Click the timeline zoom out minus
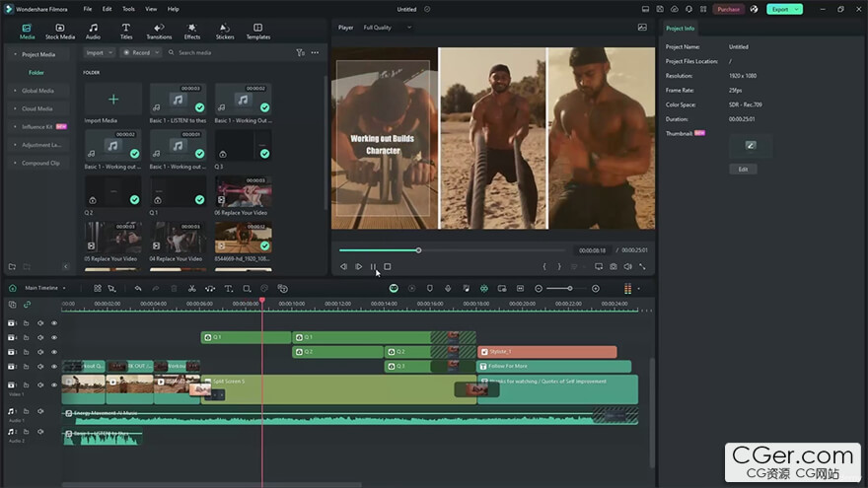This screenshot has height=488, width=868. [x=539, y=288]
